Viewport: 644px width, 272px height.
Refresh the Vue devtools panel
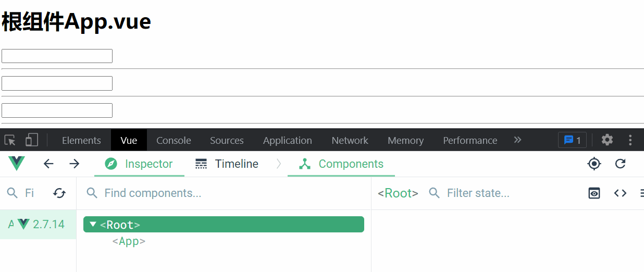(x=620, y=164)
